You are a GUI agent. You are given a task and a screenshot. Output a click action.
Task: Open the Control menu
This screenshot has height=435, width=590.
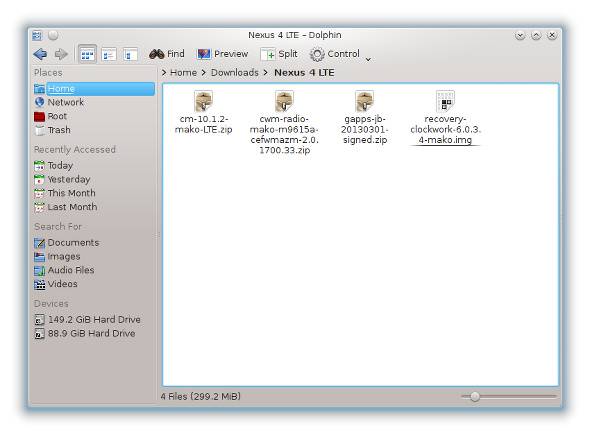335,54
